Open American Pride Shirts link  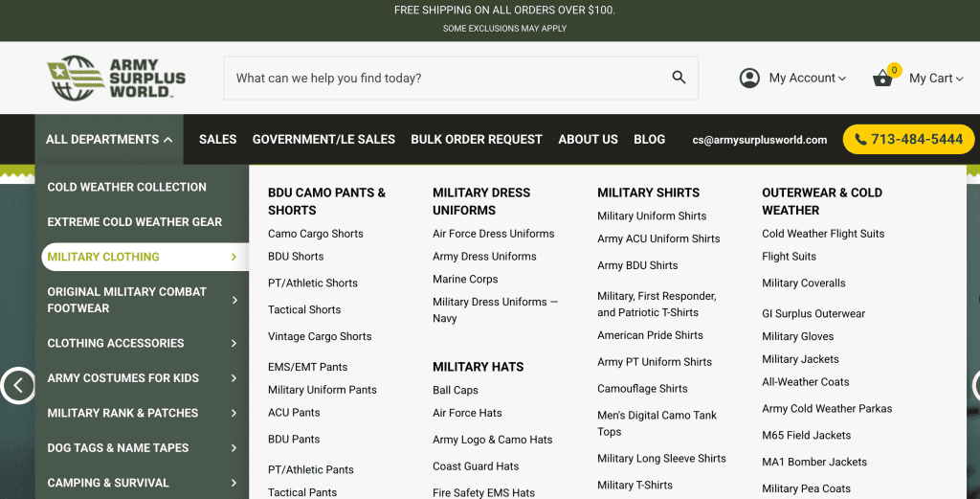pyautogui.click(x=650, y=335)
